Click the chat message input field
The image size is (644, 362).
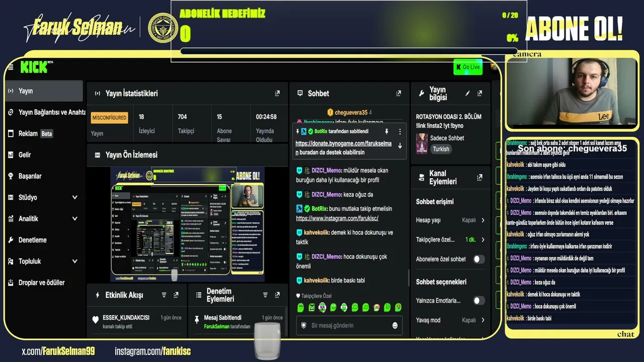(x=350, y=326)
